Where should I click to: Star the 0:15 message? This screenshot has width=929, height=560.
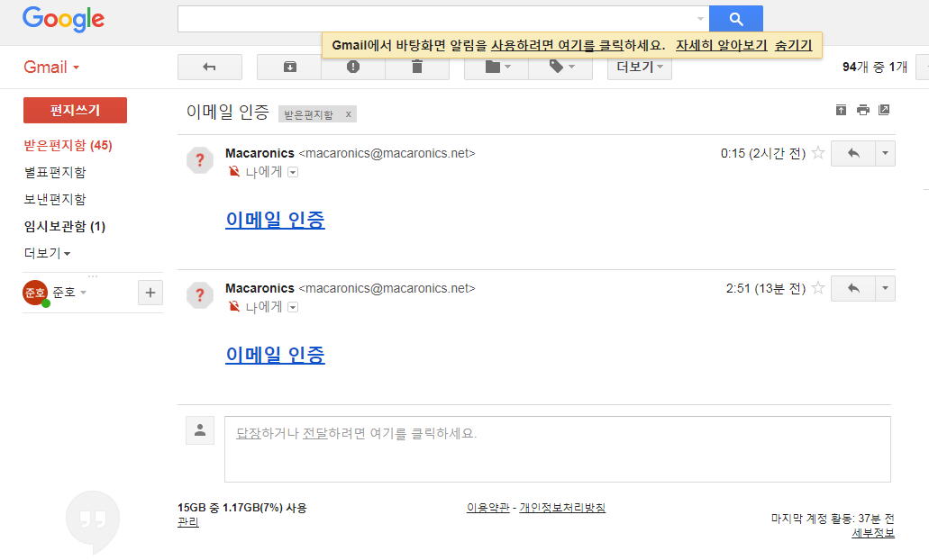coord(818,153)
